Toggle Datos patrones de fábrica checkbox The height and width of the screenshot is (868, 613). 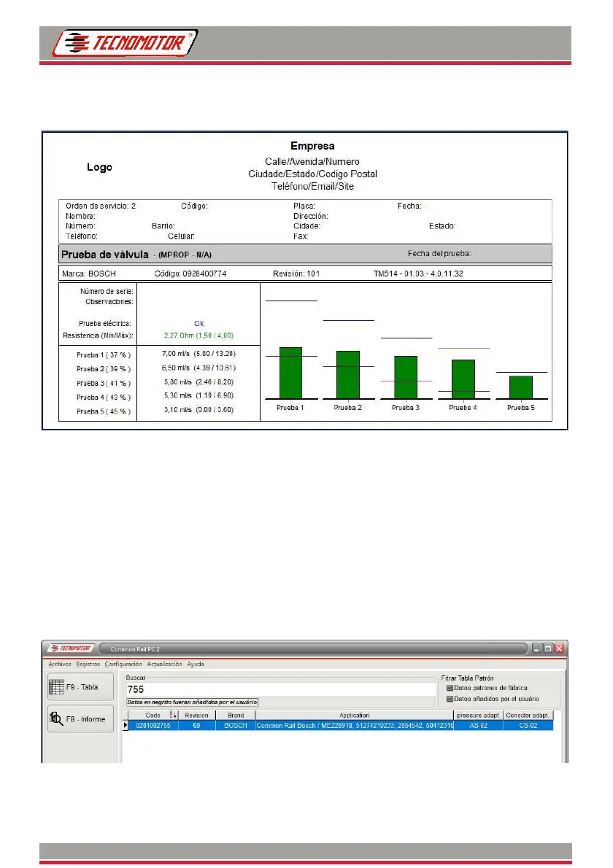coord(450,688)
